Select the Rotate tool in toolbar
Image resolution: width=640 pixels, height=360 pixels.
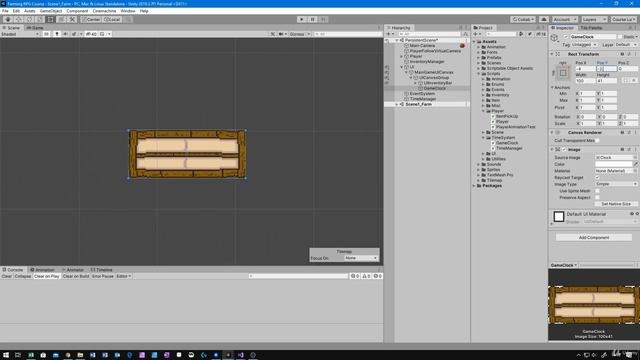[x=29, y=19]
